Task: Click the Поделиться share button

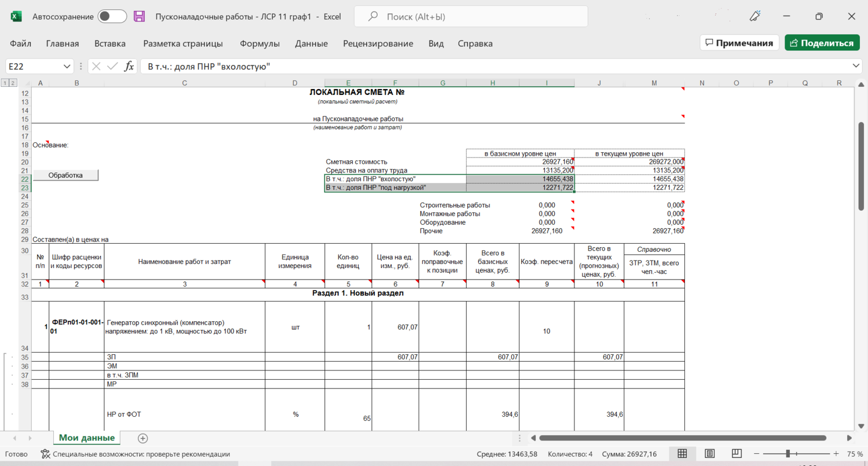Action: click(822, 43)
